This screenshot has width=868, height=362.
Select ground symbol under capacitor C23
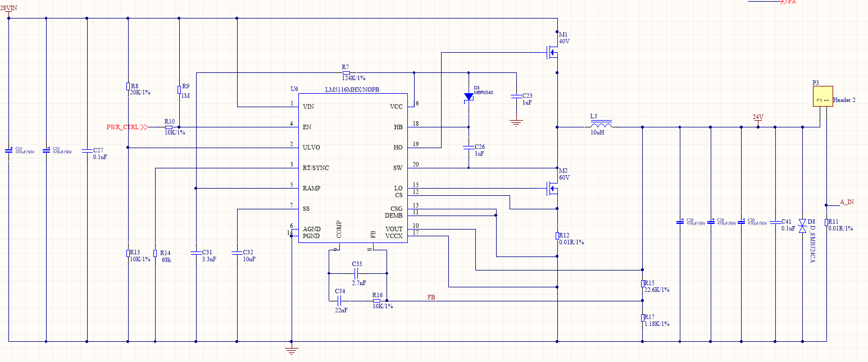pyautogui.click(x=515, y=122)
